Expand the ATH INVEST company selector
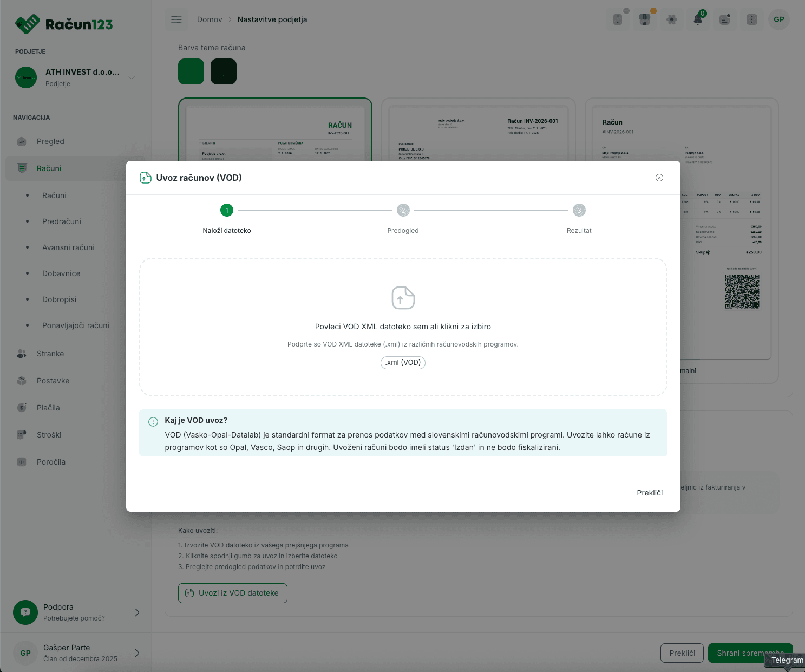This screenshot has width=805, height=672. (132, 77)
